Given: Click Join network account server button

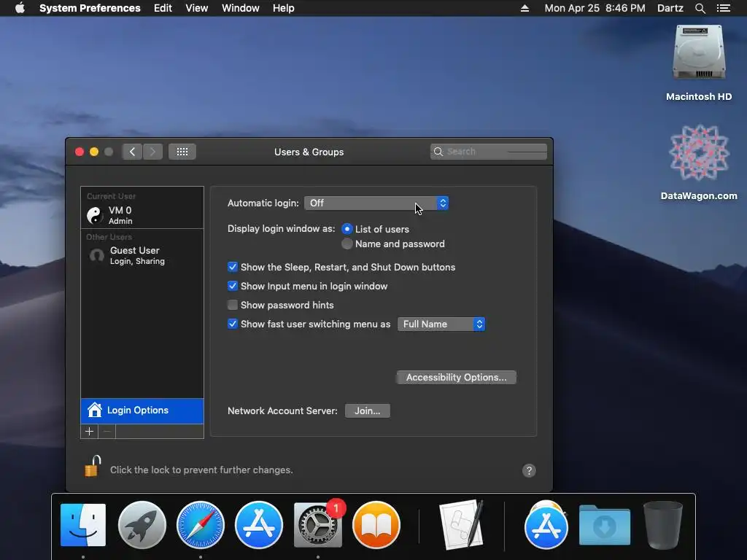Looking at the screenshot, I should 368,411.
